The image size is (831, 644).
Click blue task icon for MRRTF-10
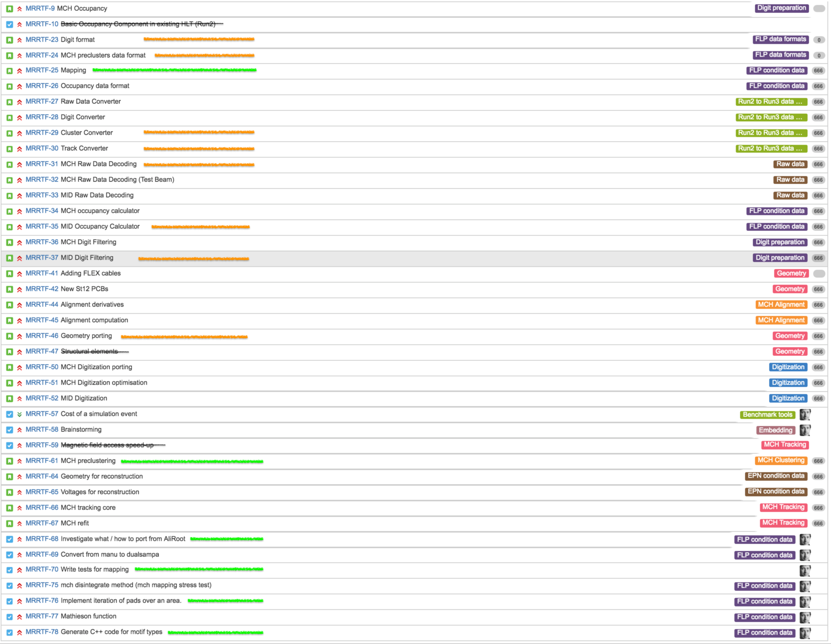[10, 24]
